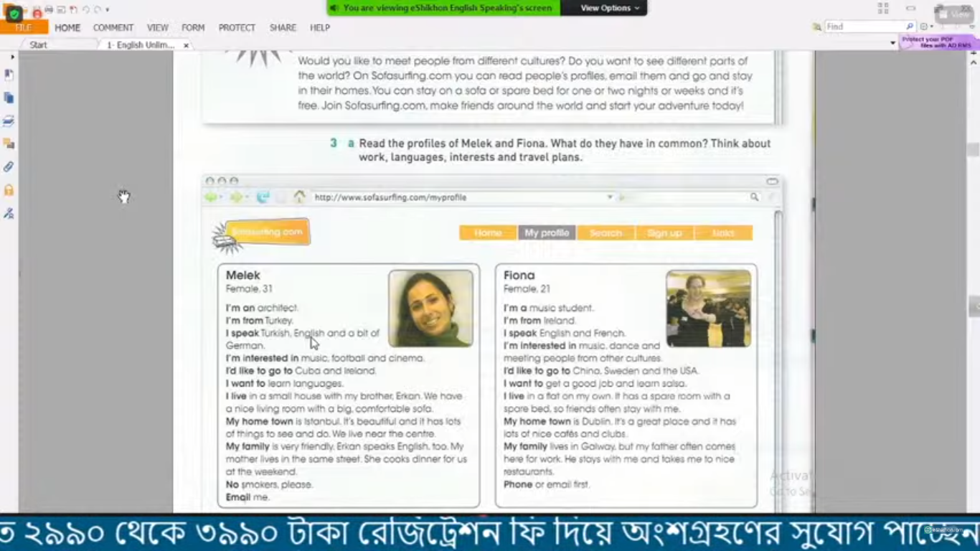Open the Attachments paperclip panel

point(9,166)
